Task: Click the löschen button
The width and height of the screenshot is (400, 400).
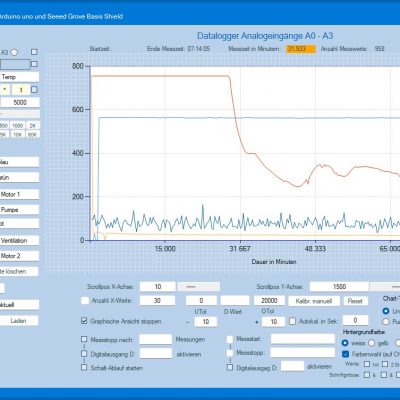Action: (19, 271)
